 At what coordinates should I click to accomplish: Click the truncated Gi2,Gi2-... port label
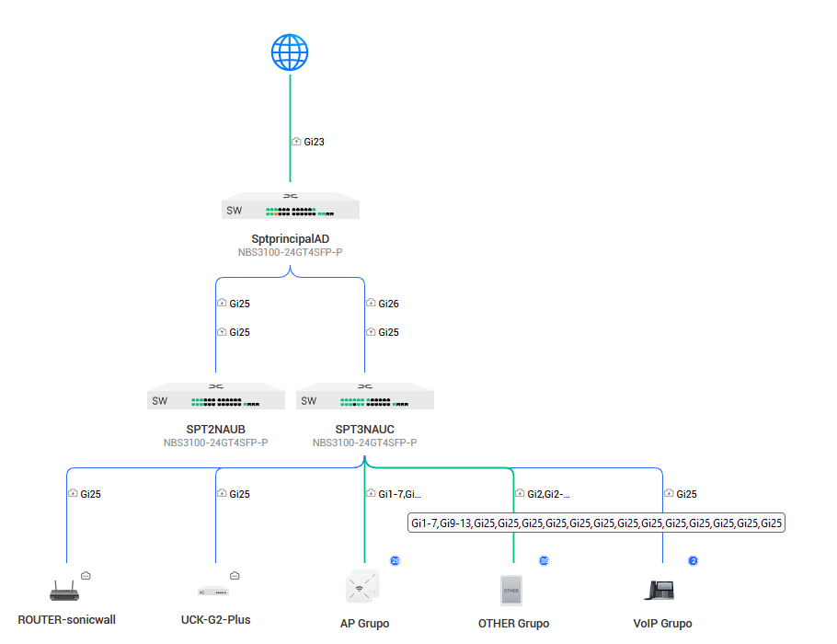pyautogui.click(x=548, y=494)
